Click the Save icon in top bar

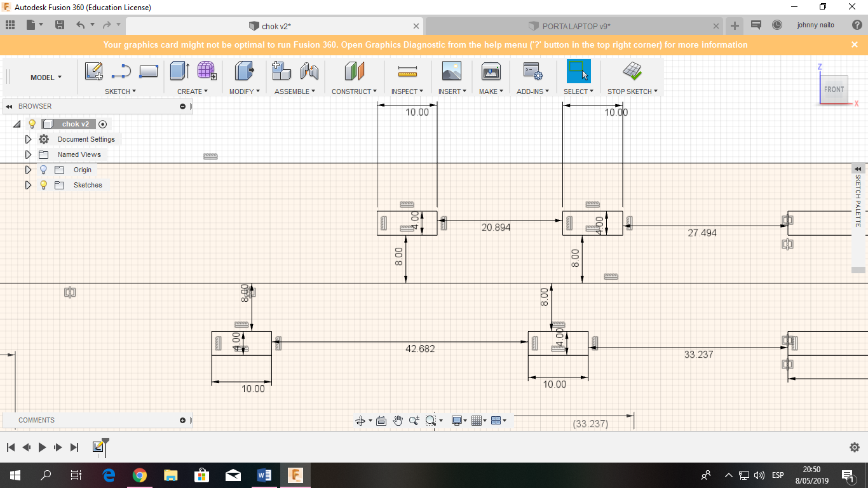[60, 25]
